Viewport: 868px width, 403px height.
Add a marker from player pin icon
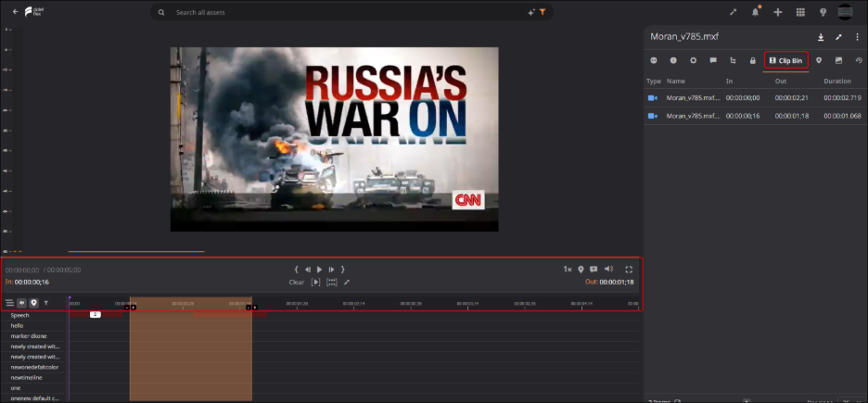point(581,270)
